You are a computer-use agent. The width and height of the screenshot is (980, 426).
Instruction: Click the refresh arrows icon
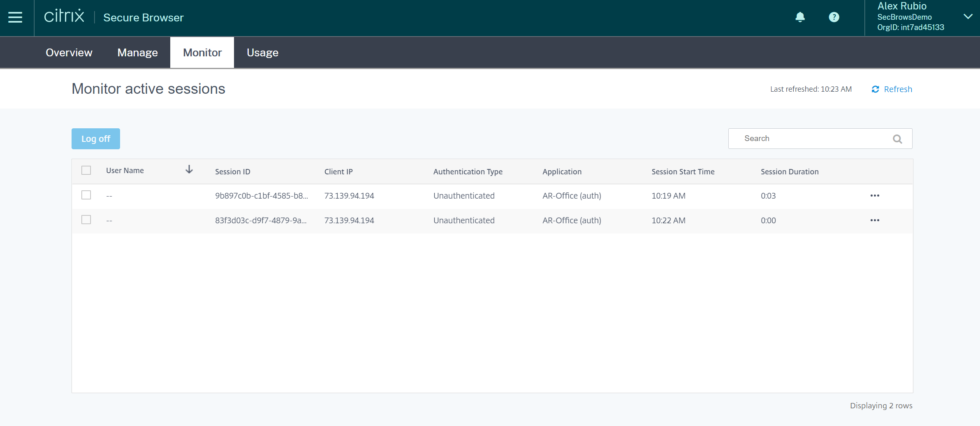[876, 89]
